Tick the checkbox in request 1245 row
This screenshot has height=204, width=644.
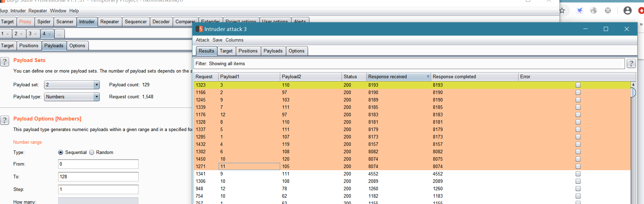coord(578,100)
